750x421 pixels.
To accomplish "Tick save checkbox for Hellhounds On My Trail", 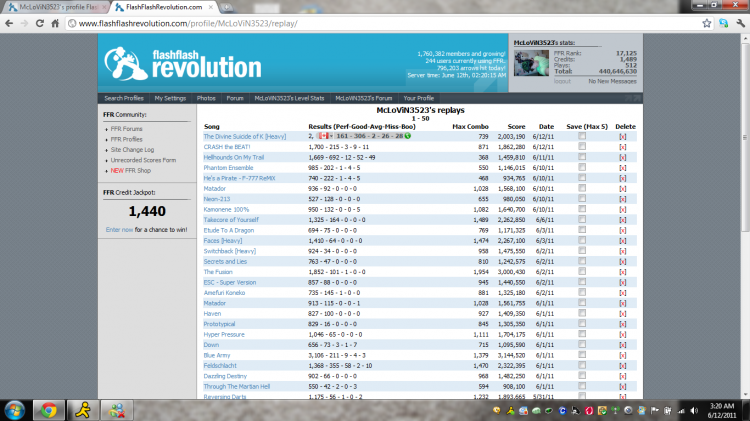I will pyautogui.click(x=582, y=157).
